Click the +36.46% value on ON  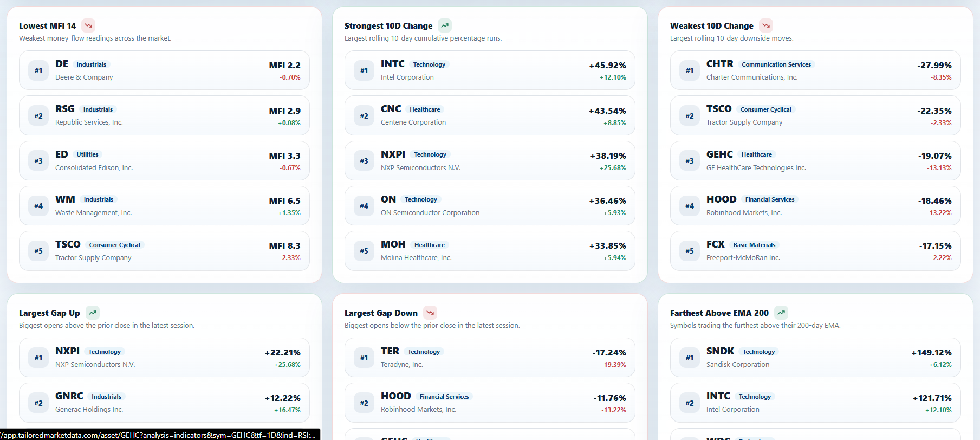(607, 200)
